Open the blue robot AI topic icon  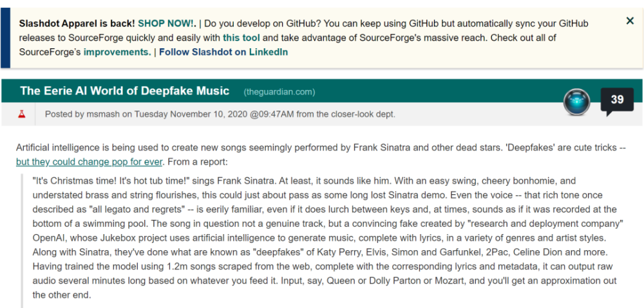[576, 102]
